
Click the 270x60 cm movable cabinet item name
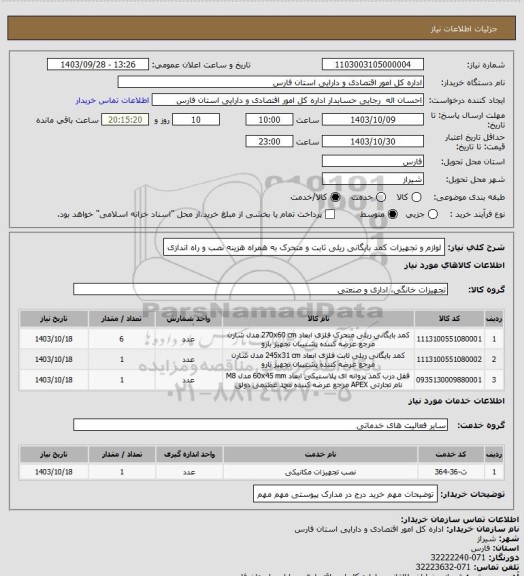(318, 339)
